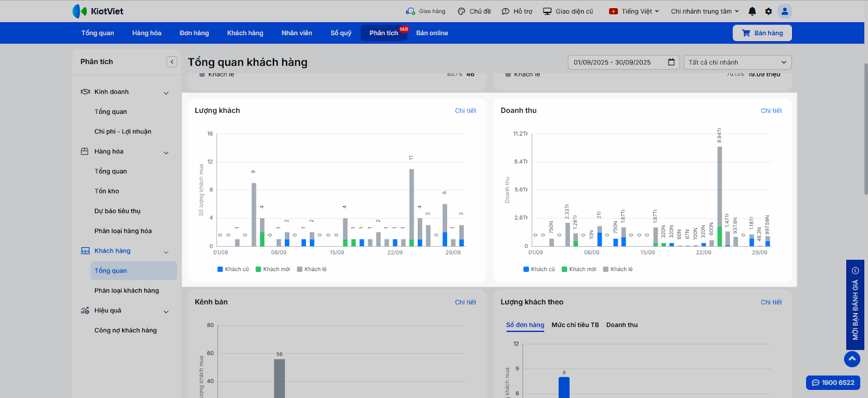Open Tổng quan under Kinh doanh
The width and height of the screenshot is (868, 398).
[111, 112]
